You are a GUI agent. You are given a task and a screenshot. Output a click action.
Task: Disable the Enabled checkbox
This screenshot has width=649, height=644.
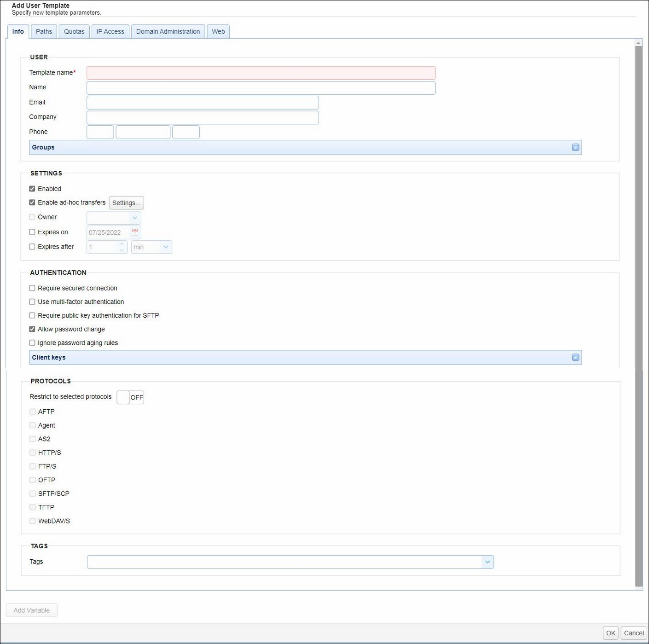[x=32, y=188]
